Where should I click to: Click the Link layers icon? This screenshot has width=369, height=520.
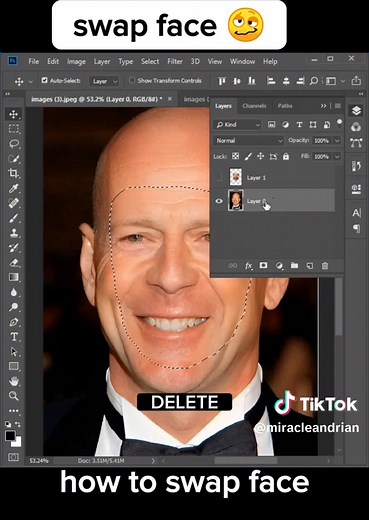[x=233, y=266]
